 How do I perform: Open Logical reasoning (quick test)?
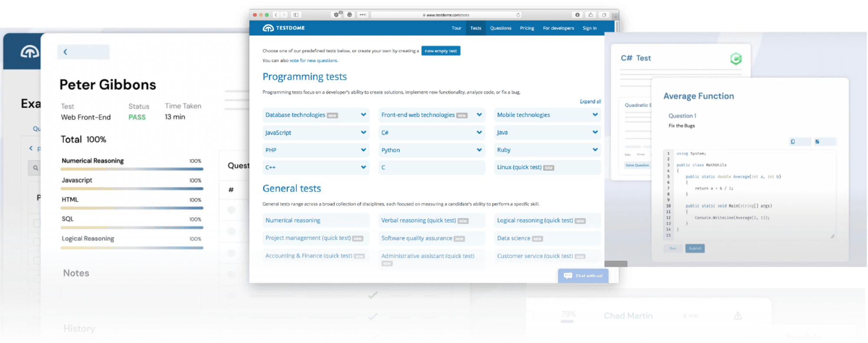(548, 220)
